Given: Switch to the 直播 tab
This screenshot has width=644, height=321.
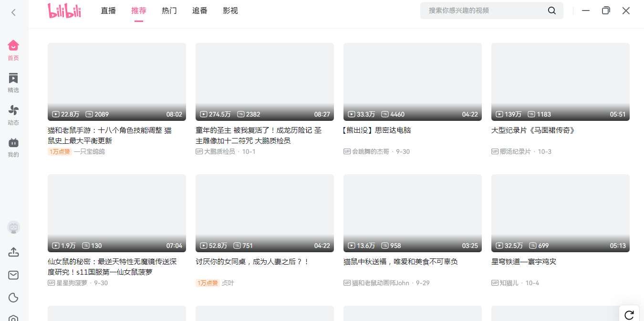Looking at the screenshot, I should tap(108, 11).
